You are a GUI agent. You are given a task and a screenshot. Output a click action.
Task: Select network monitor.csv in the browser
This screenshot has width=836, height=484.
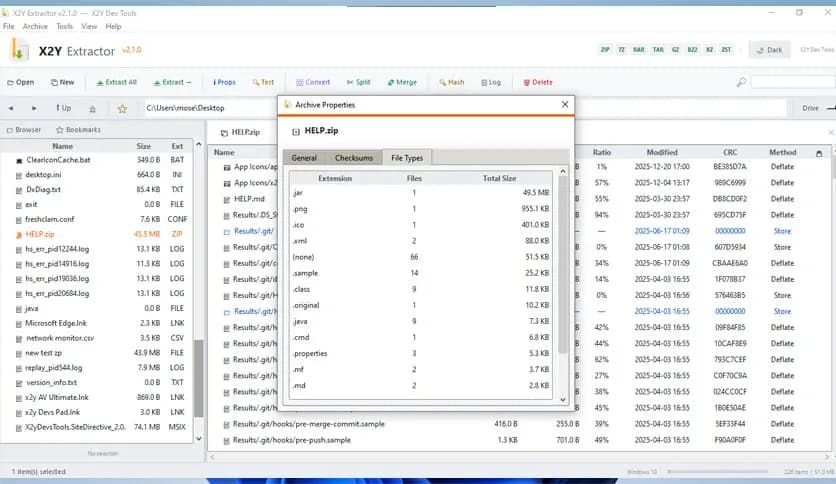click(99, 338)
